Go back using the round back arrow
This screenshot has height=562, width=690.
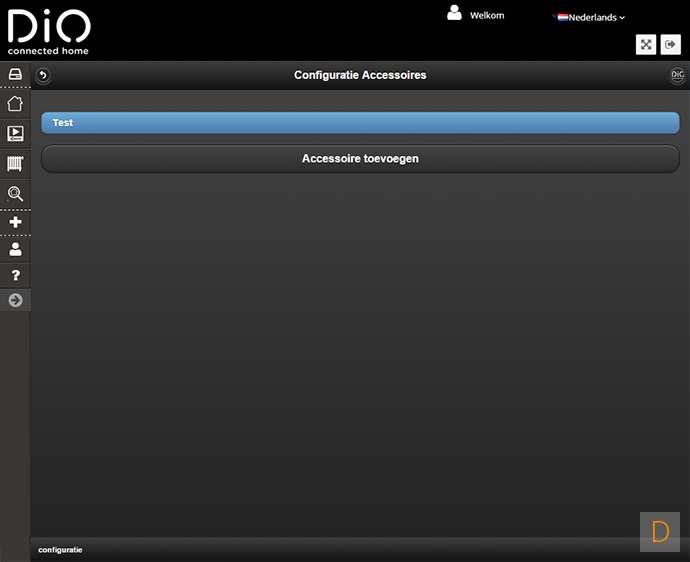(43, 75)
